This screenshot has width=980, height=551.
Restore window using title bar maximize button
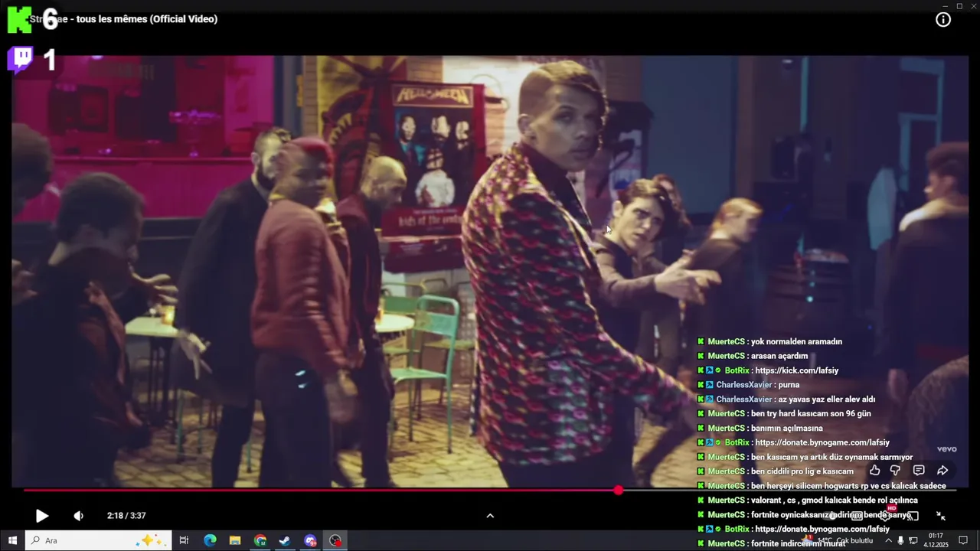(x=959, y=5)
